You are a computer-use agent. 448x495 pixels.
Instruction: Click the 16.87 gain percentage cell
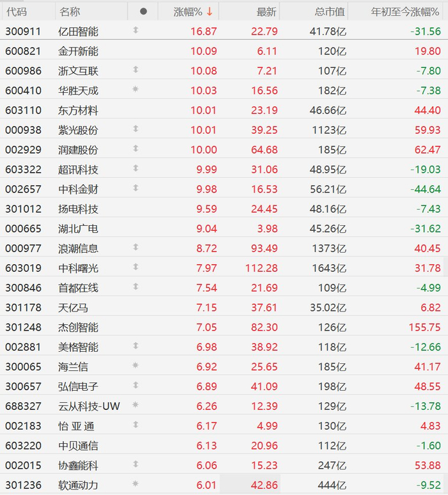click(x=204, y=31)
